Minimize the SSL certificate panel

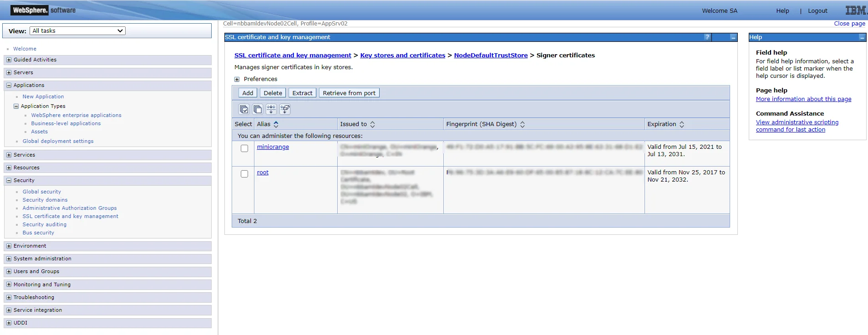click(733, 37)
